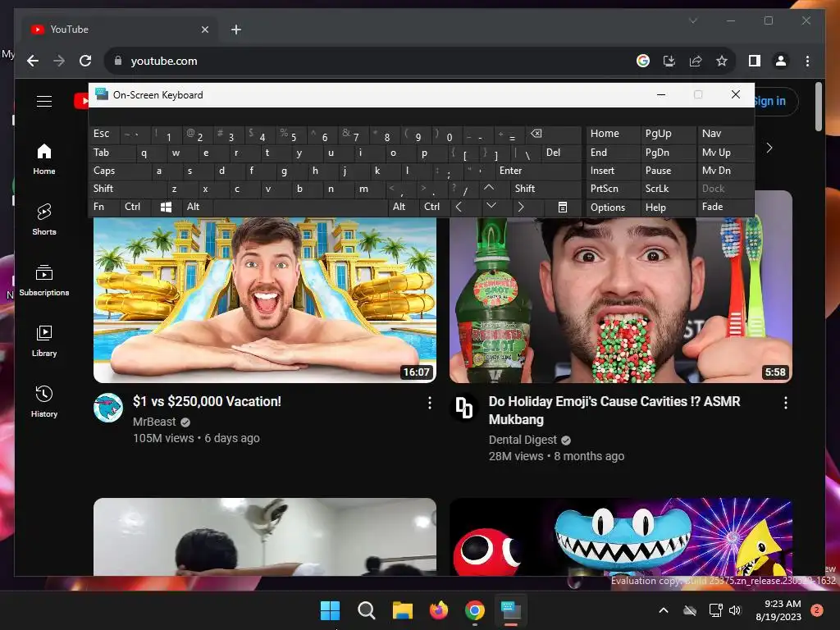This screenshot has width=840, height=630.
Task: Switch to the YouTube browser tab
Action: click(x=120, y=30)
